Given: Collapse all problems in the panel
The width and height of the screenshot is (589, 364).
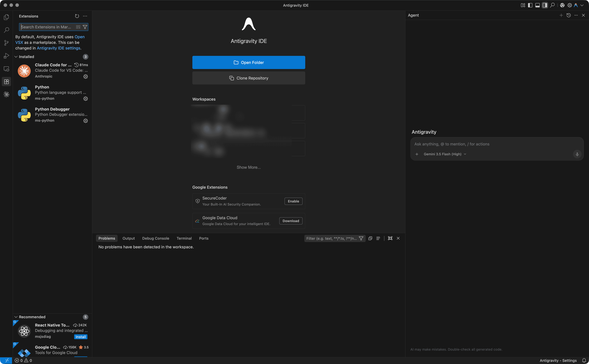Looking at the screenshot, I should click(x=370, y=238).
